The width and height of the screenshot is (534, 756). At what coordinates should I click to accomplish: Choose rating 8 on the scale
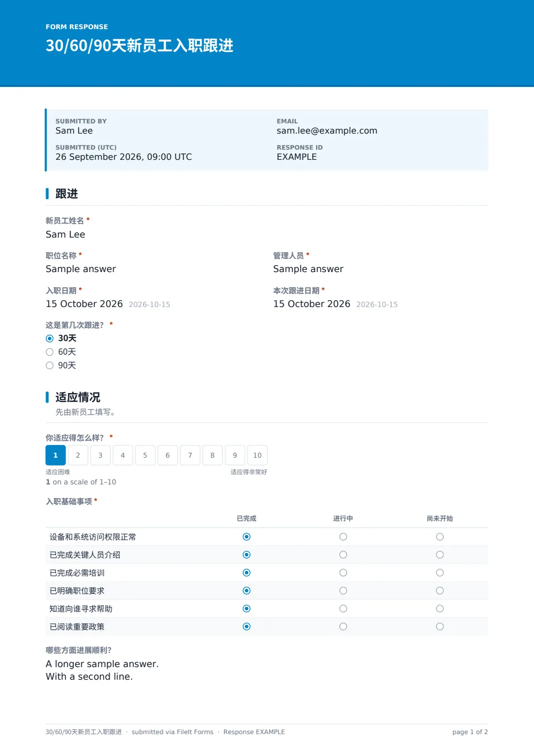point(213,455)
